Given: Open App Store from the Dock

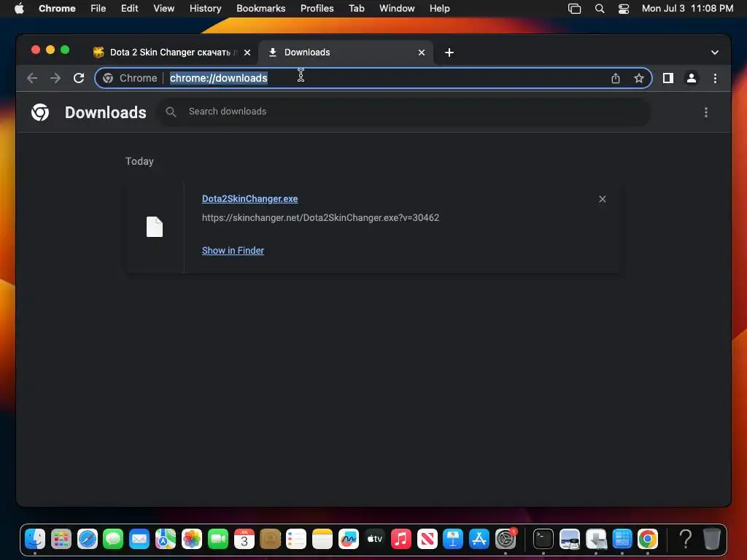Looking at the screenshot, I should 479,539.
